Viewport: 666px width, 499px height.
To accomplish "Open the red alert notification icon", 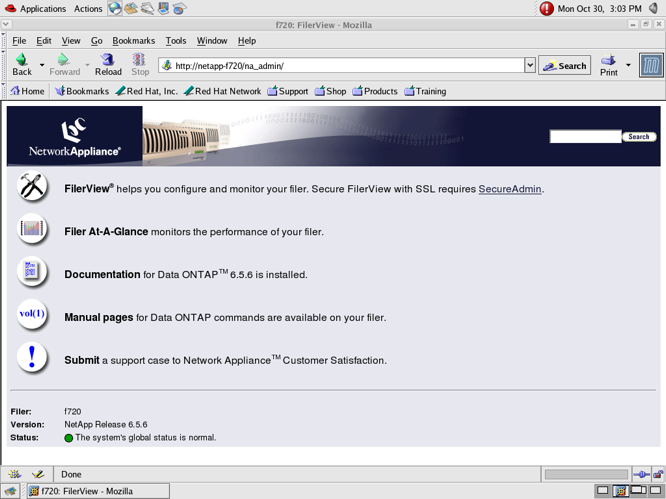I will 546,8.
